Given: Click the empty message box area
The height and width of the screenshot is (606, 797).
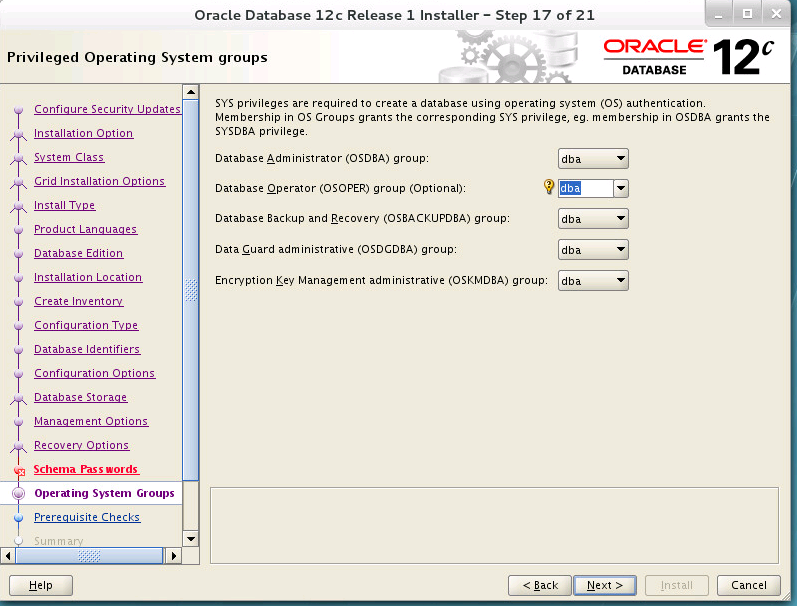Looking at the screenshot, I should (x=494, y=526).
